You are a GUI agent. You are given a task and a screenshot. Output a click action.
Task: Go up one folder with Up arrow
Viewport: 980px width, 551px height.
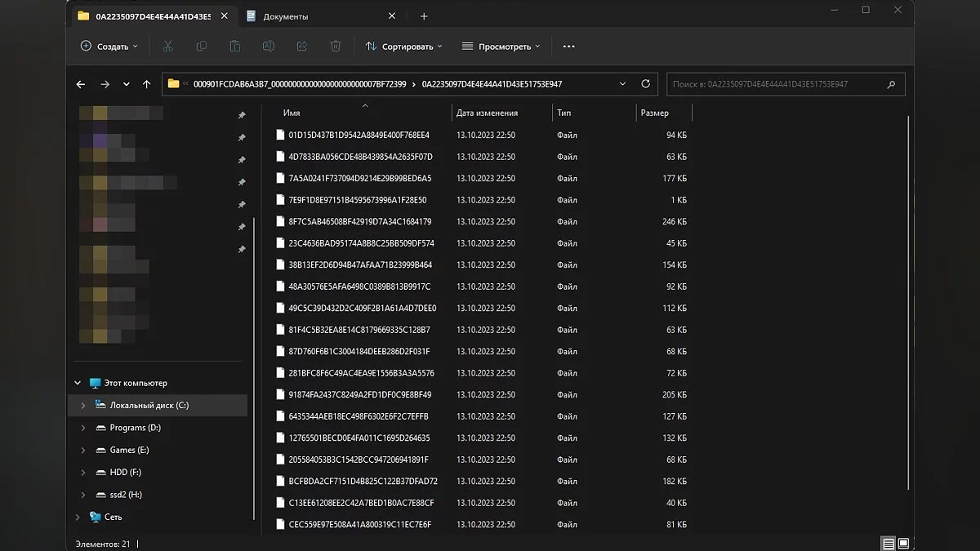[147, 84]
